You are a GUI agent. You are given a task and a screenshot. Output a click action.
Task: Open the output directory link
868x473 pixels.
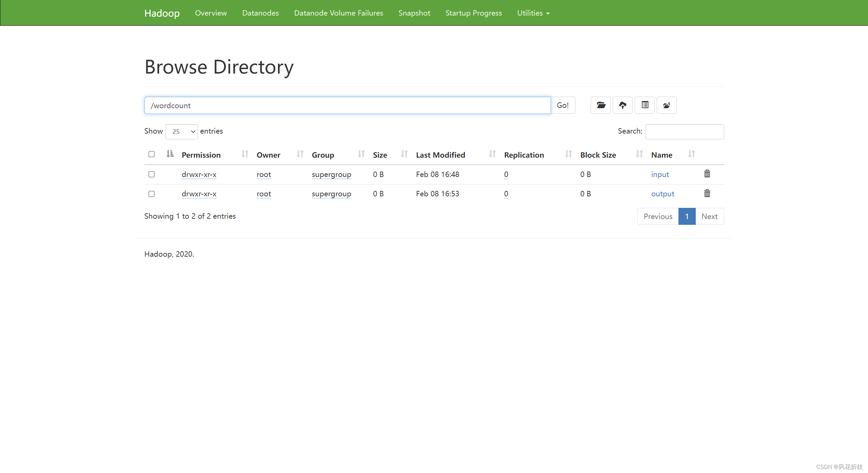(x=663, y=194)
